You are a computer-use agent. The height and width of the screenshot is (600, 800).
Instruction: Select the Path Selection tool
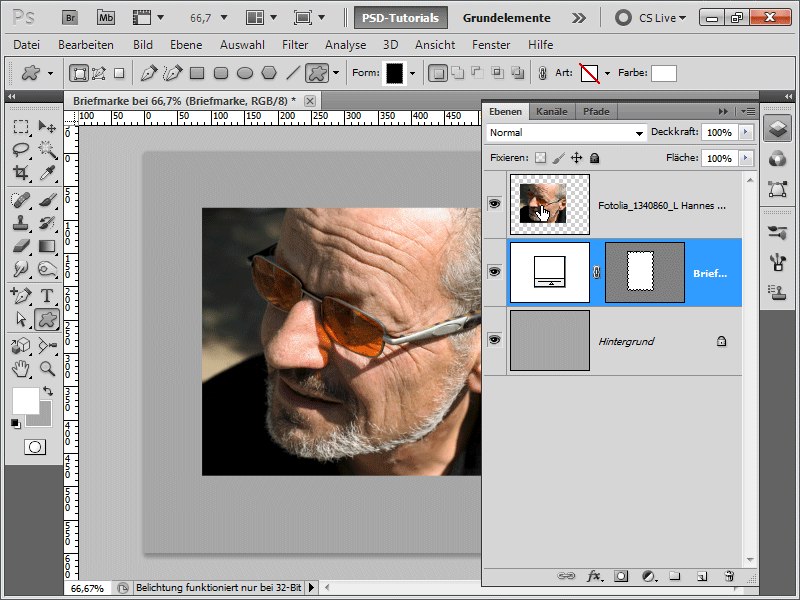[21, 319]
